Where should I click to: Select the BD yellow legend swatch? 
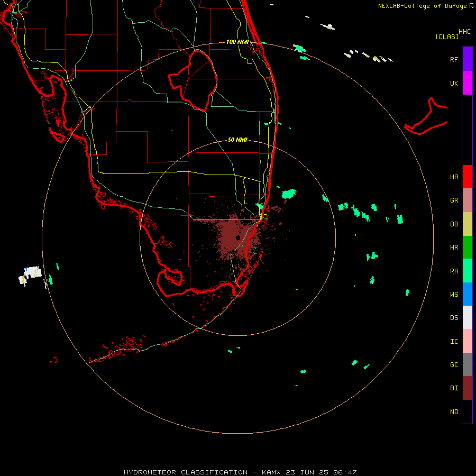467,224
